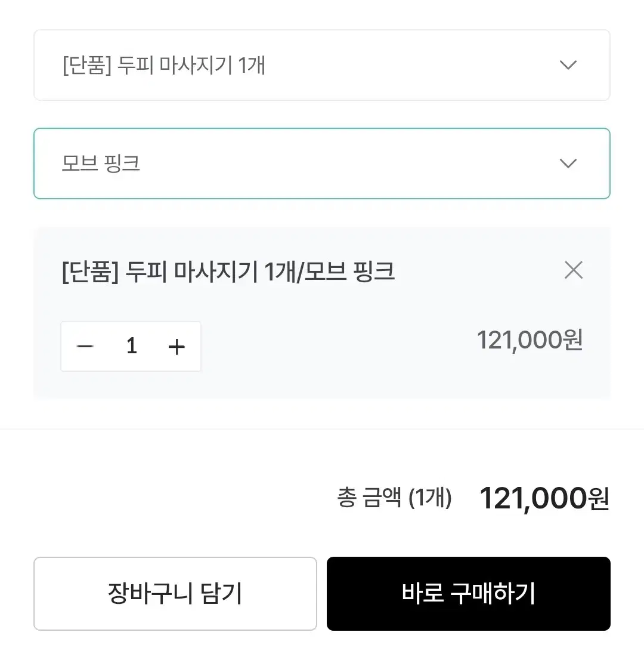Select the title [단품] 두피 마사지기 1개/모브 핑크
Viewport: 644px width, 657px height.
(x=228, y=272)
